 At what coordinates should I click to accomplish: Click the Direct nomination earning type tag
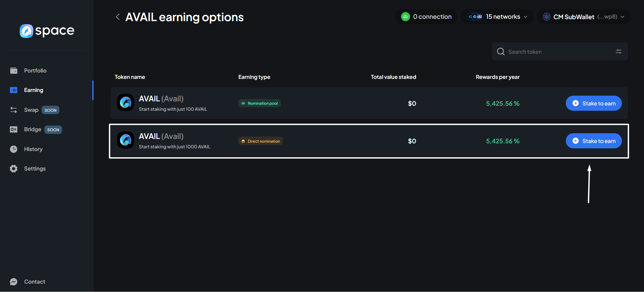click(x=260, y=141)
